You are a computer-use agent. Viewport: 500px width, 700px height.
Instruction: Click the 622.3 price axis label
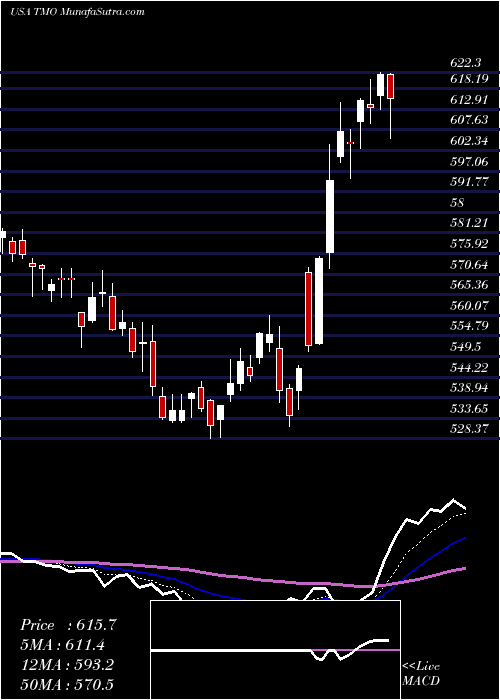click(x=466, y=63)
